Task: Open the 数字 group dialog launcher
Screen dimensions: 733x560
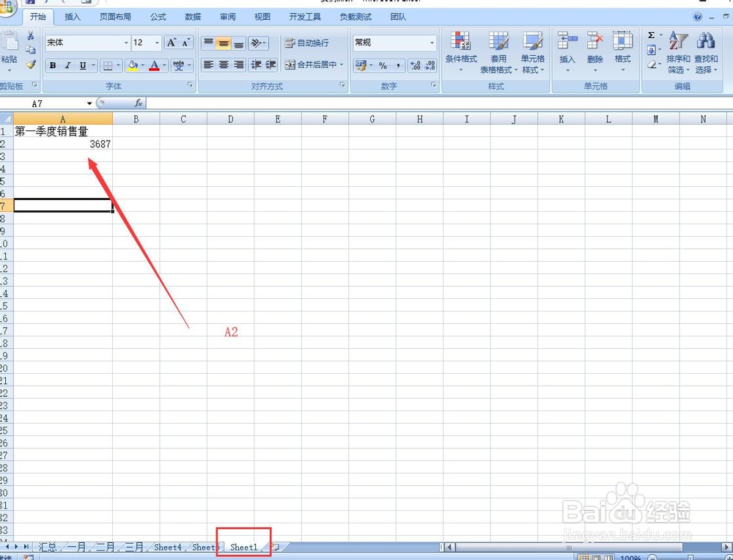Action: [433, 84]
